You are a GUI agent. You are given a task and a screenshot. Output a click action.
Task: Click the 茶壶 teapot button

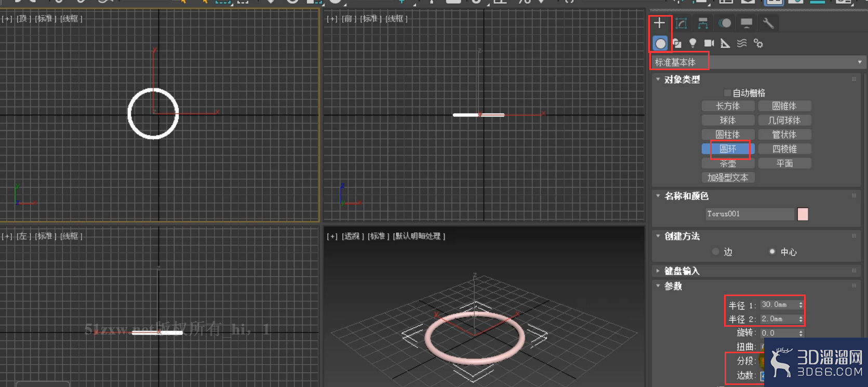click(x=728, y=163)
